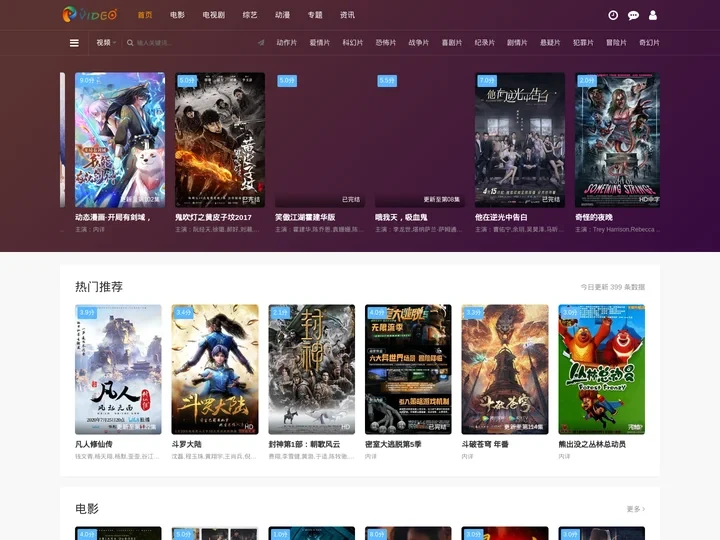Select the 冒险片 category link
720x540 pixels.
pos(616,43)
